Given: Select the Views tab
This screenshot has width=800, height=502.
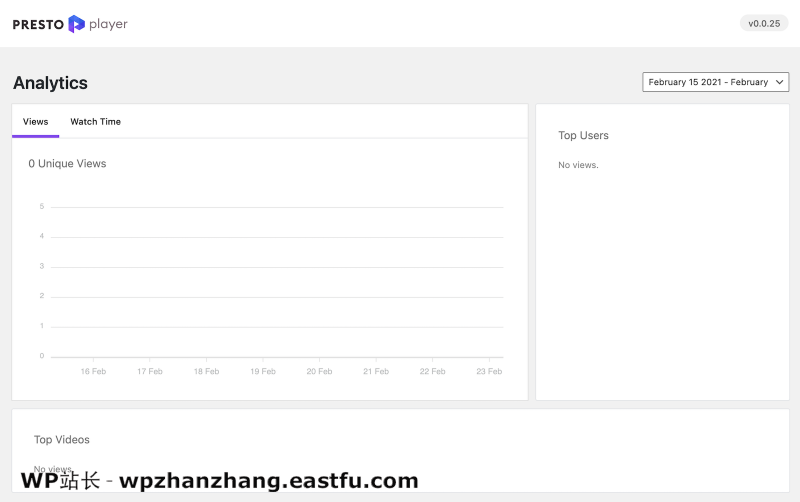Looking at the screenshot, I should tap(36, 121).
